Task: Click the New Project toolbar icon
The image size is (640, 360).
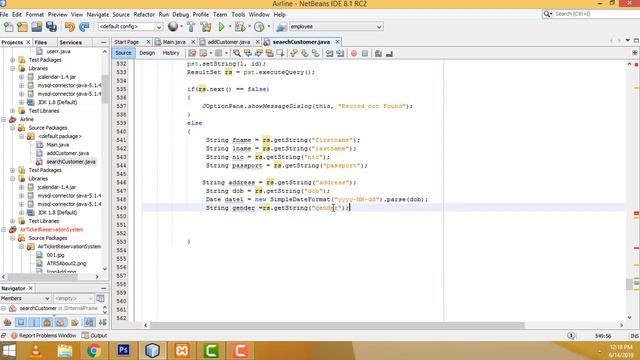Action: coord(22,27)
